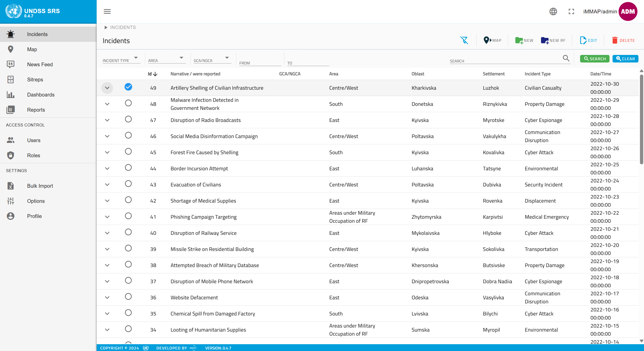
Task: Open the Dashboards section
Action: tap(41, 94)
